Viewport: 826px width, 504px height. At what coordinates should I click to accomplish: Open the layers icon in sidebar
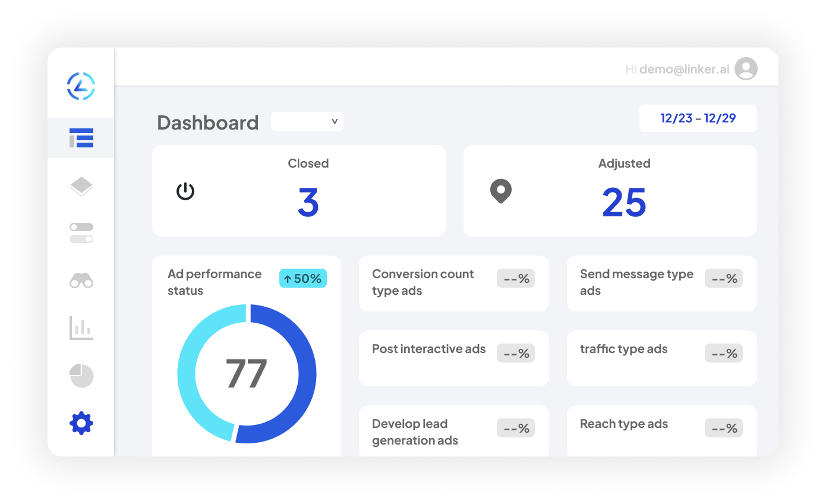point(81,187)
